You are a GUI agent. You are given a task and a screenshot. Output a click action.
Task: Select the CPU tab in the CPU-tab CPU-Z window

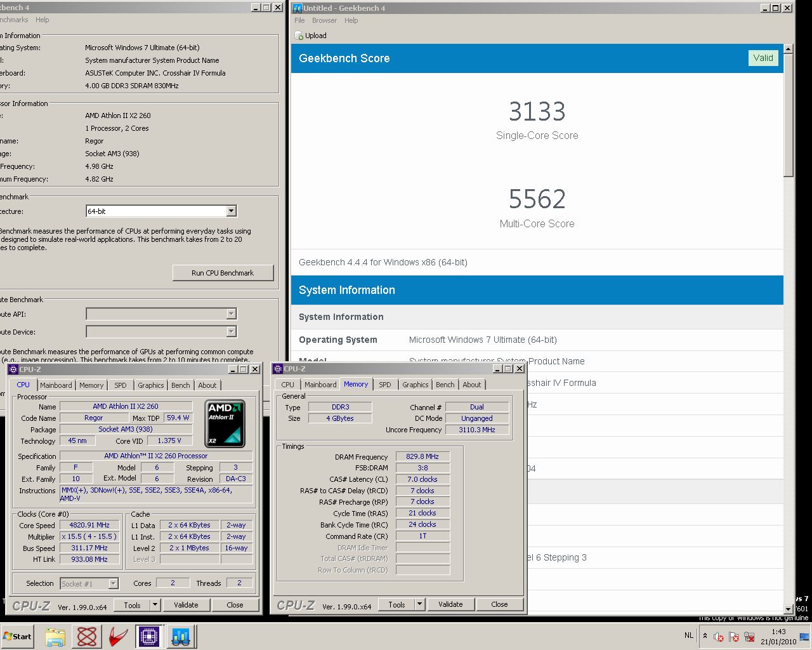[23, 385]
